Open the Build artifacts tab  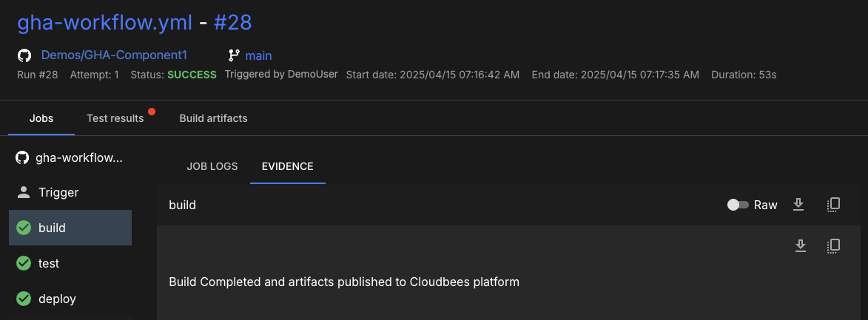point(213,118)
